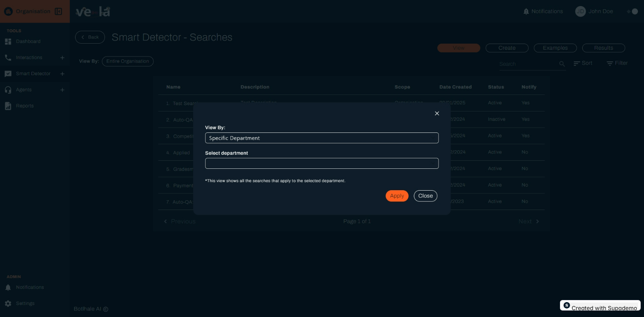Open Dashboard from sidebar
Screen dimensions: 644x317
(x=28, y=42)
